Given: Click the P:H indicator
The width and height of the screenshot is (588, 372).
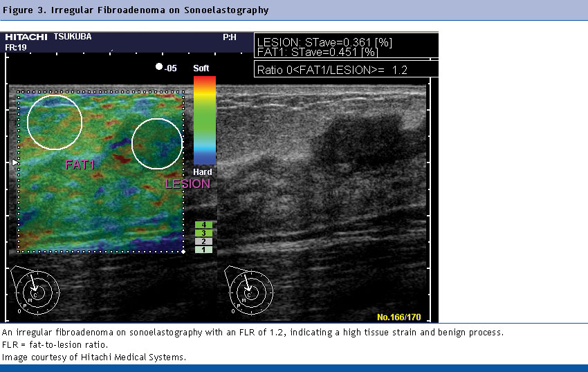Looking at the screenshot, I should (230, 37).
